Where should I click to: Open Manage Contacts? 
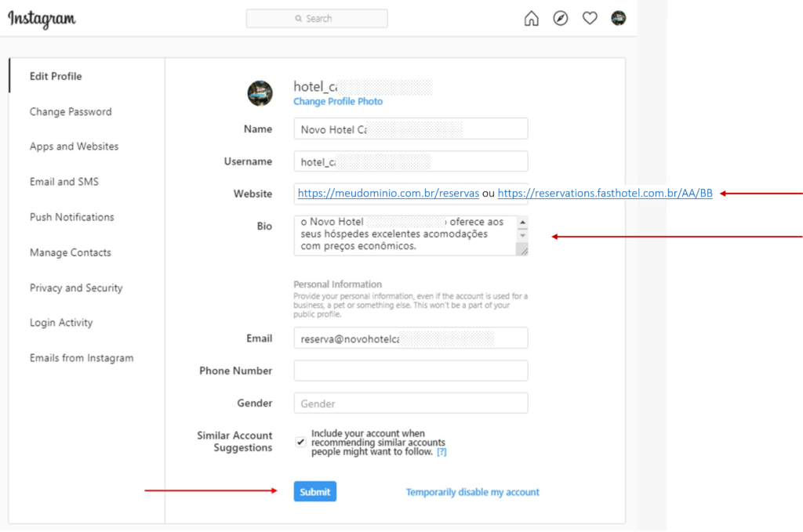tap(70, 252)
